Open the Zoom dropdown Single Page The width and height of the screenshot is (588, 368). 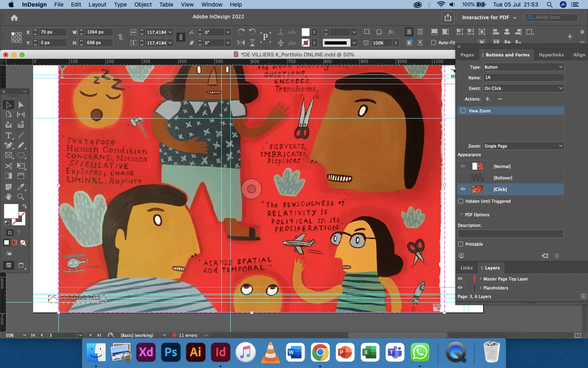[x=523, y=146]
